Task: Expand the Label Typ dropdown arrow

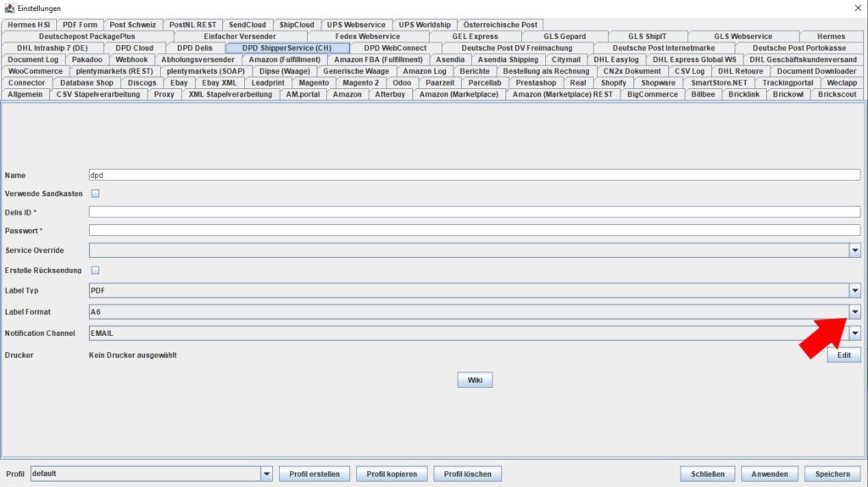Action: (x=854, y=290)
